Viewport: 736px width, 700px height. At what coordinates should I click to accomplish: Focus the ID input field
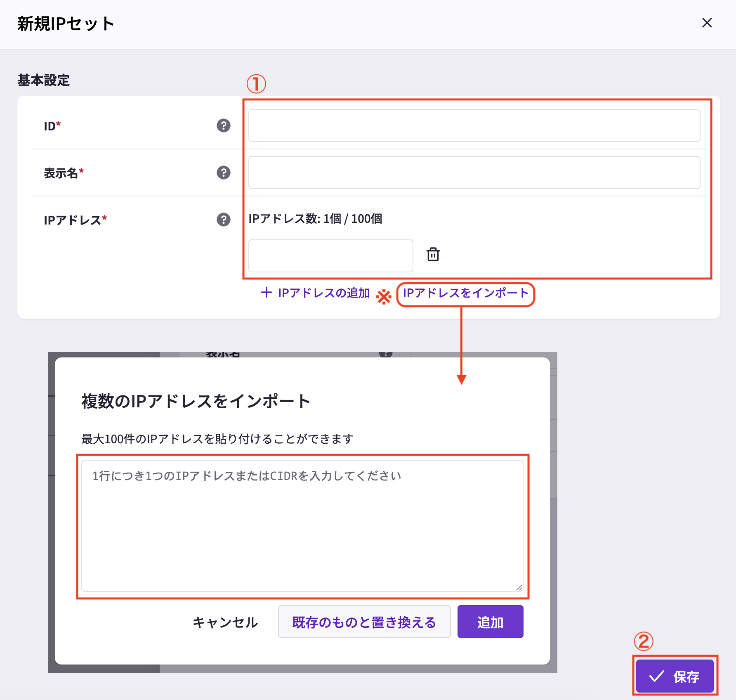(x=474, y=125)
